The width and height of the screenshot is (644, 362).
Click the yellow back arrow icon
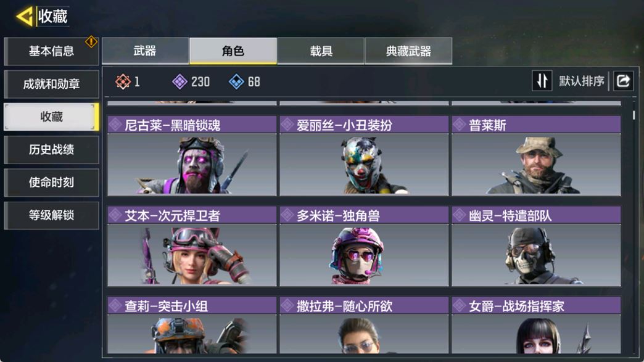tap(24, 17)
